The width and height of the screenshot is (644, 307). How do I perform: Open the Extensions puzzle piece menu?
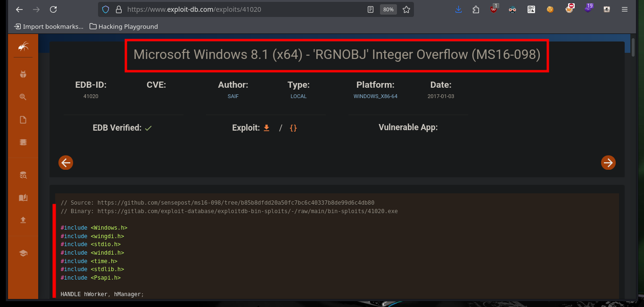476,9
